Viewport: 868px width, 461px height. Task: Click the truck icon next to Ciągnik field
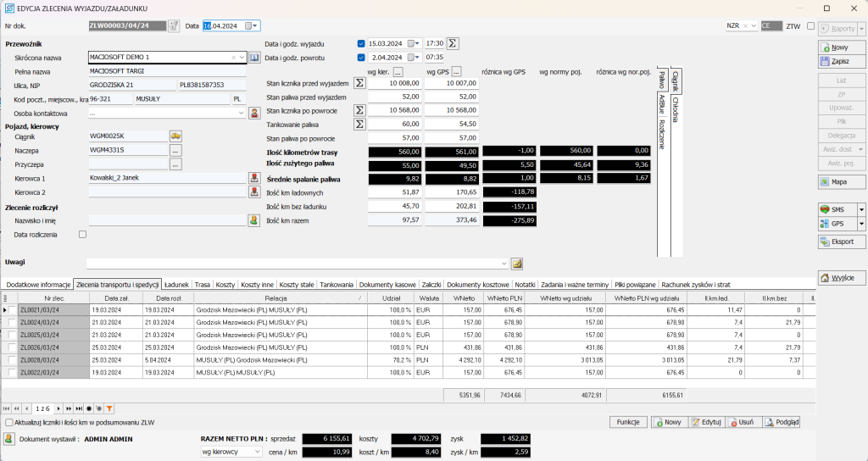176,136
